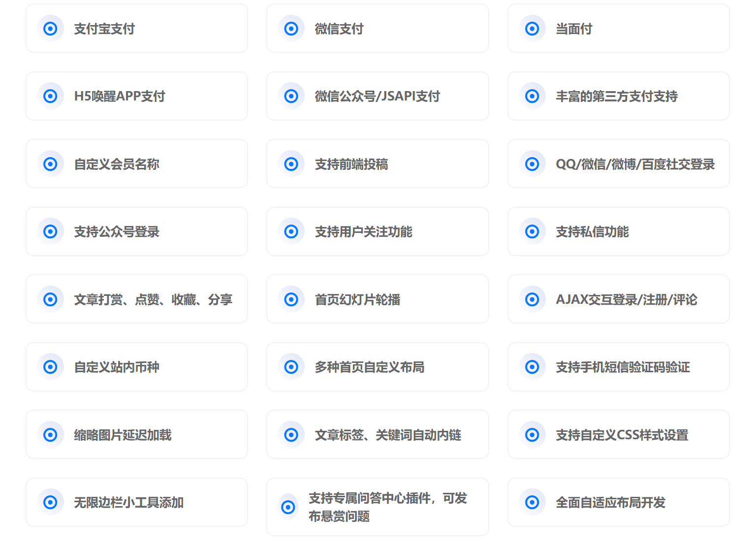Tap the icon beside 文章标签、关键词自动内链
Screen dimensions: 756x548
(x=291, y=435)
